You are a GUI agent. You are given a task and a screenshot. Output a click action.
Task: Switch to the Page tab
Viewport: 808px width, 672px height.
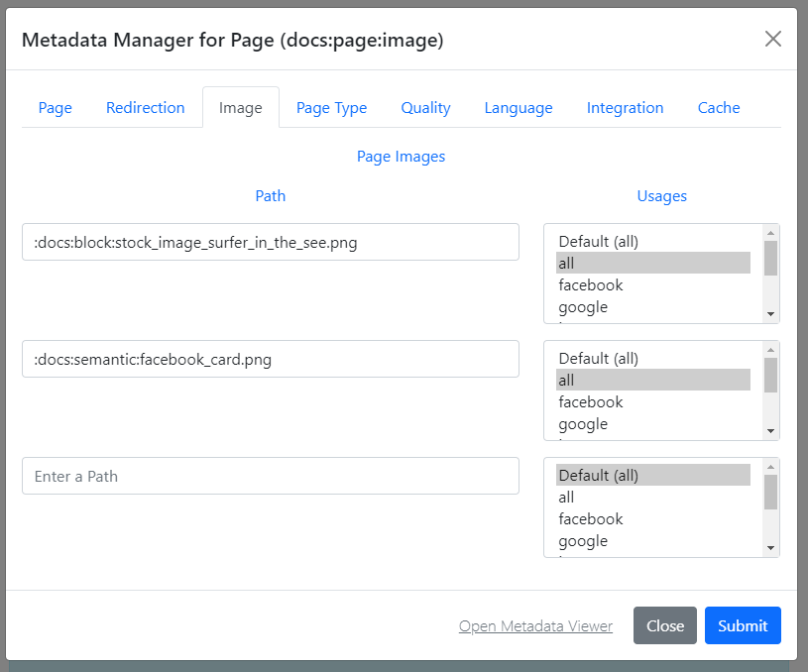pos(55,107)
